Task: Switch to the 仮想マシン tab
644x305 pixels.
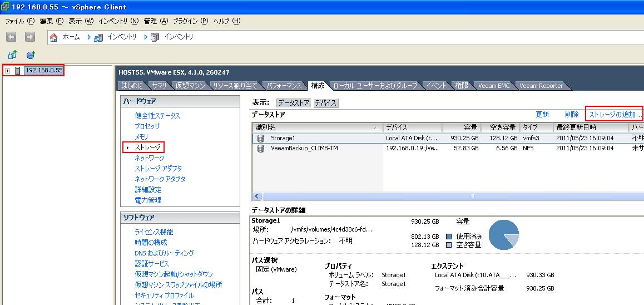Action: point(190,86)
